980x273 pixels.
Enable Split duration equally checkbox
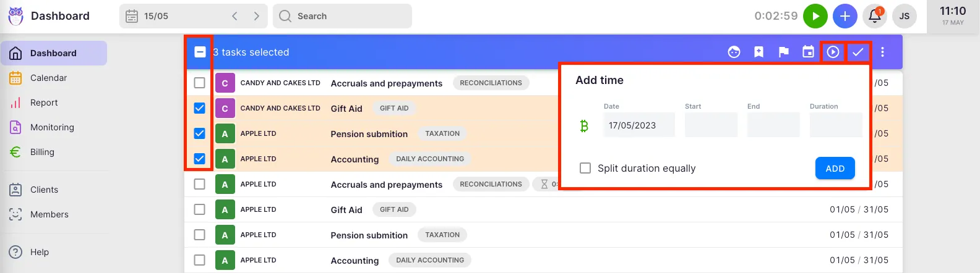point(585,168)
